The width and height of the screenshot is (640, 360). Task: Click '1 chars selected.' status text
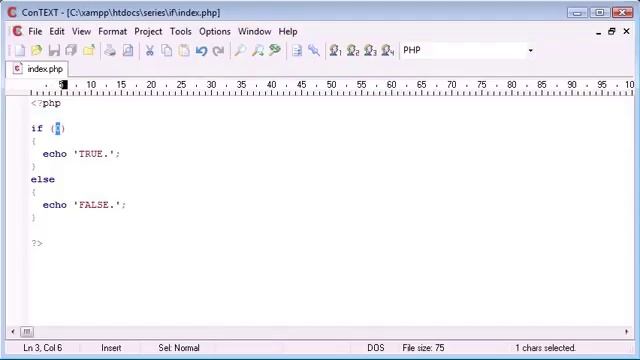coord(545,348)
